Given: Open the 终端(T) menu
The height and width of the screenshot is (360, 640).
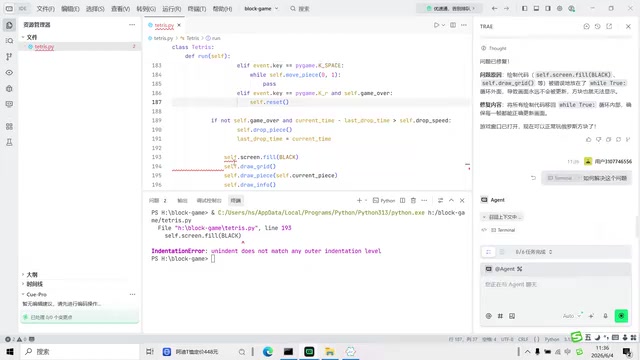Looking at the screenshot, I should click(197, 9).
